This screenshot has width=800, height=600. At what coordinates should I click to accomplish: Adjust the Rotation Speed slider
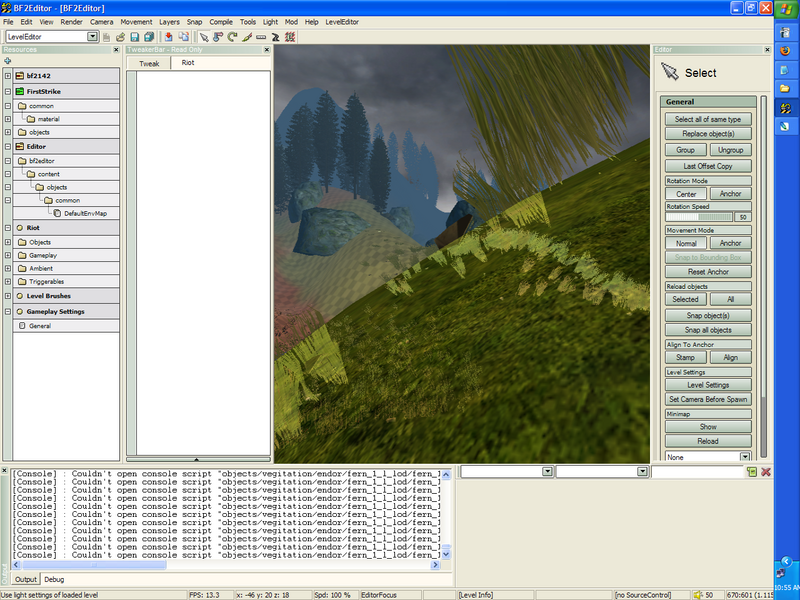(699, 217)
